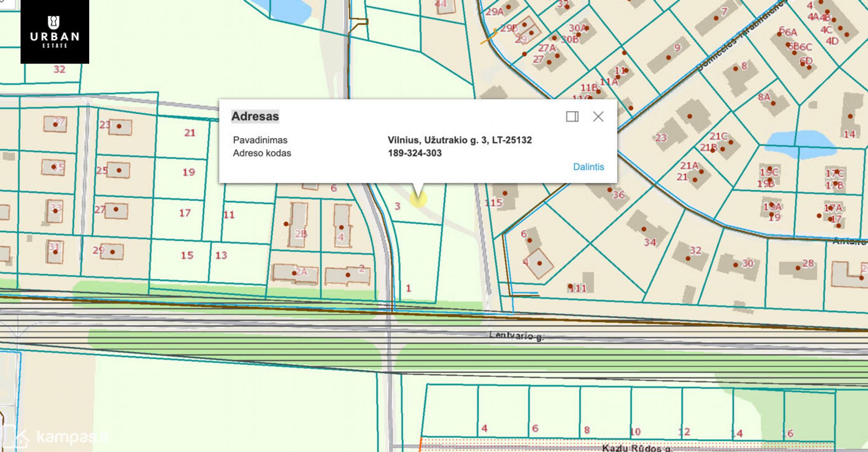Click building 2A address point
The width and height of the screenshot is (868, 452).
click(x=294, y=273)
